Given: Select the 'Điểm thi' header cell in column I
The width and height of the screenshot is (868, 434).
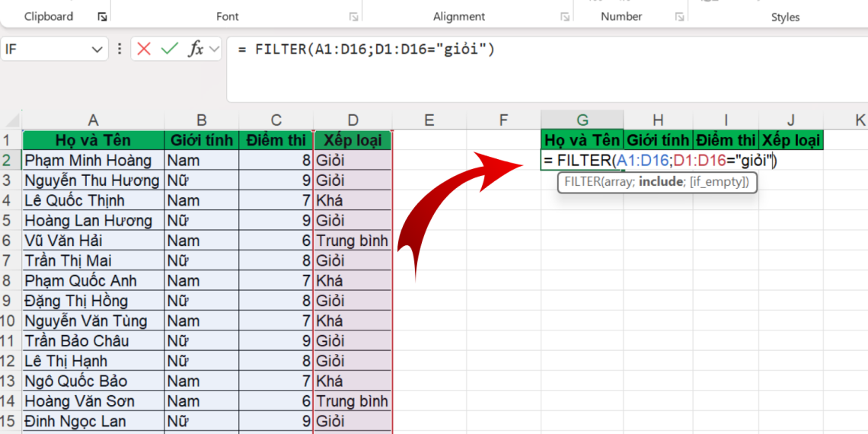Looking at the screenshot, I should pos(725,140).
